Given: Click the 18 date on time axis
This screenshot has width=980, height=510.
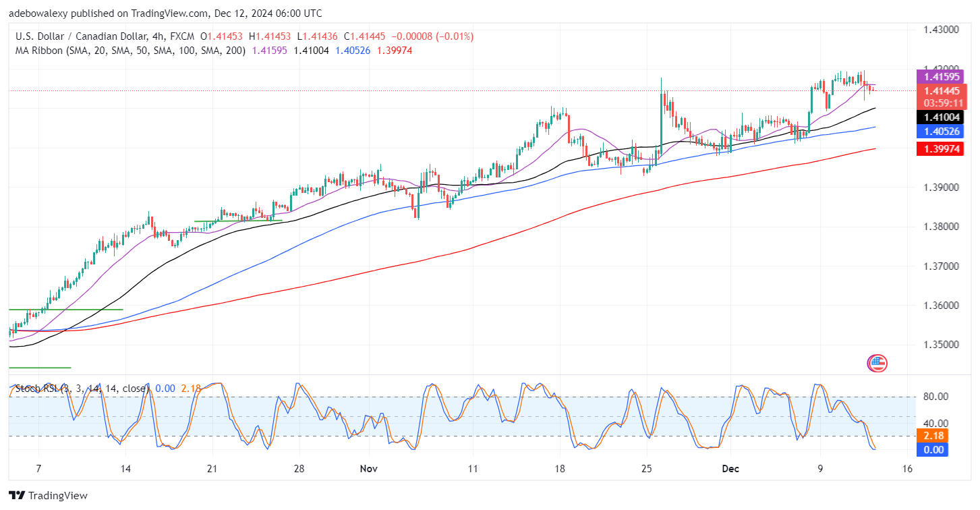Looking at the screenshot, I should coord(558,468).
